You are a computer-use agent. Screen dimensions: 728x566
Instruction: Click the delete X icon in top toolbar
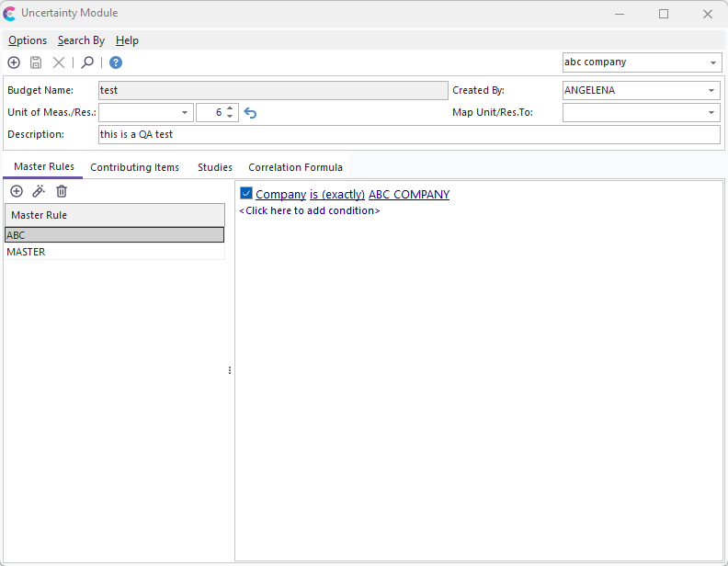point(59,62)
